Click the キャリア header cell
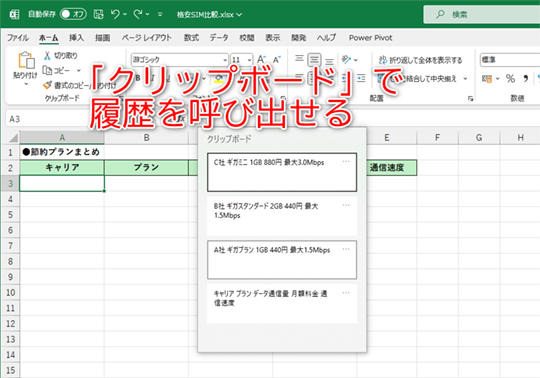Screen dimensions: 540x378 point(62,168)
